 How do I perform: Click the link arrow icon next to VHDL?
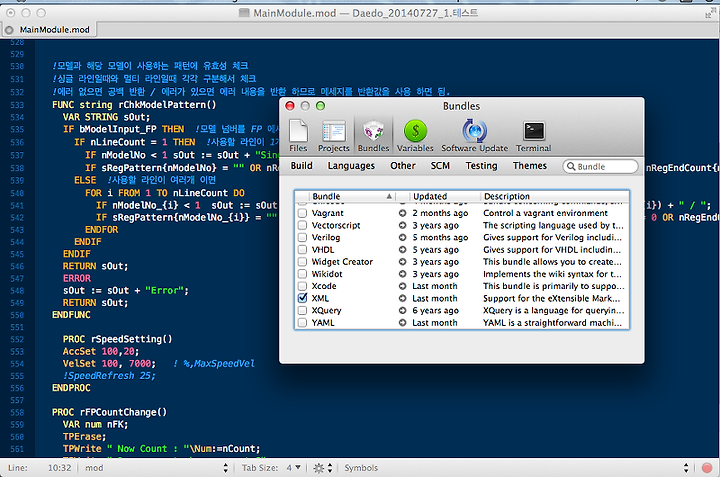(403, 250)
